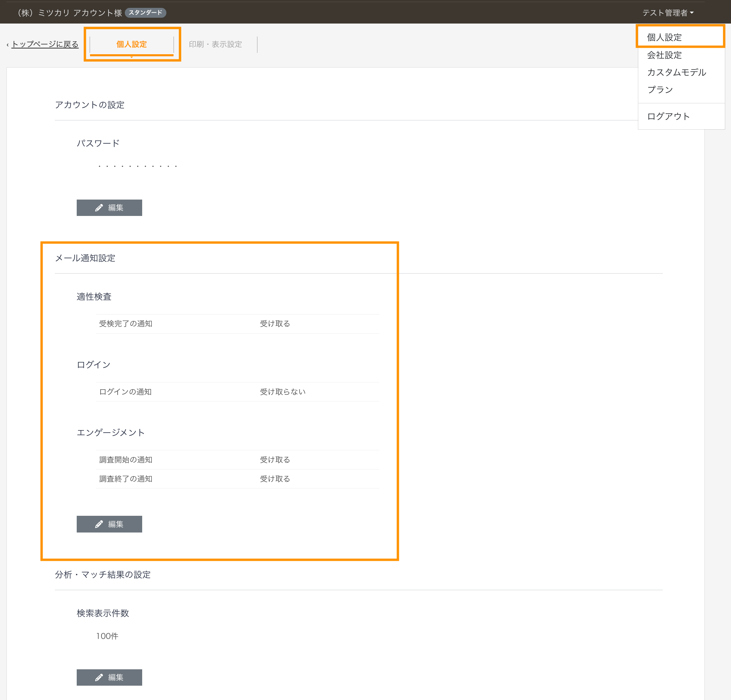This screenshot has height=700, width=731.
Task: Choose プラン in the user menu
Action: 660,90
